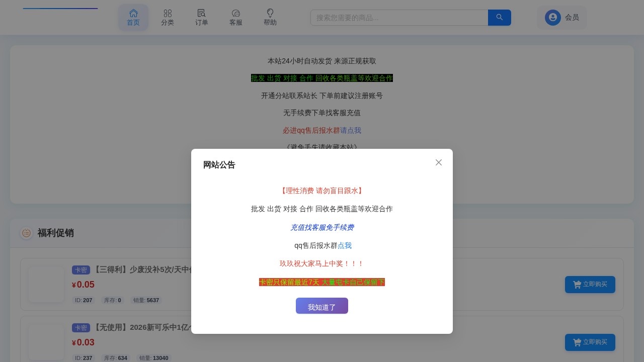Open the 订单 orders tab
The image size is (644, 362).
tap(202, 18)
